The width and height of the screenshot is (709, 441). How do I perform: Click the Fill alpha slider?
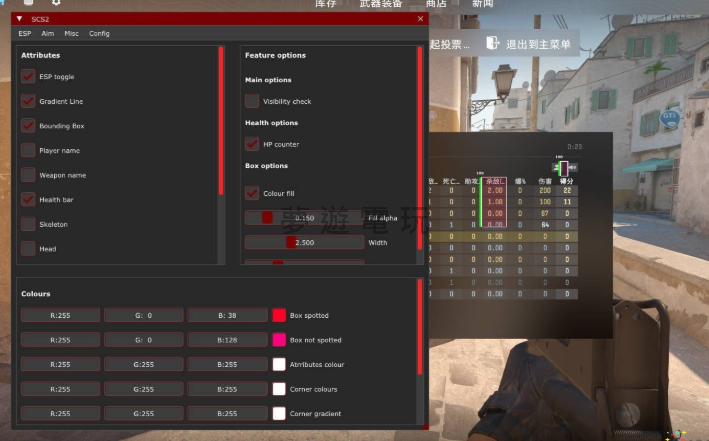[304, 217]
